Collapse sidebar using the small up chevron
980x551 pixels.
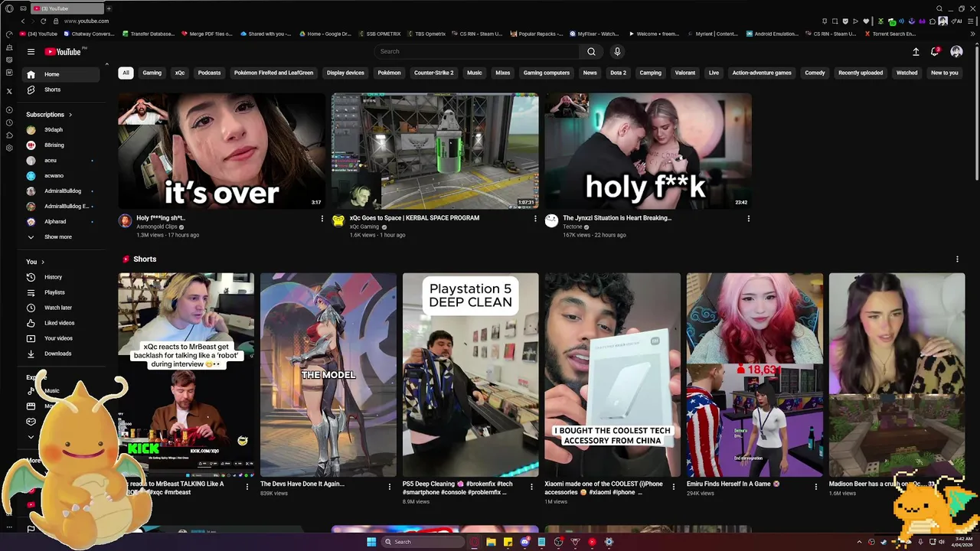pyautogui.click(x=106, y=64)
